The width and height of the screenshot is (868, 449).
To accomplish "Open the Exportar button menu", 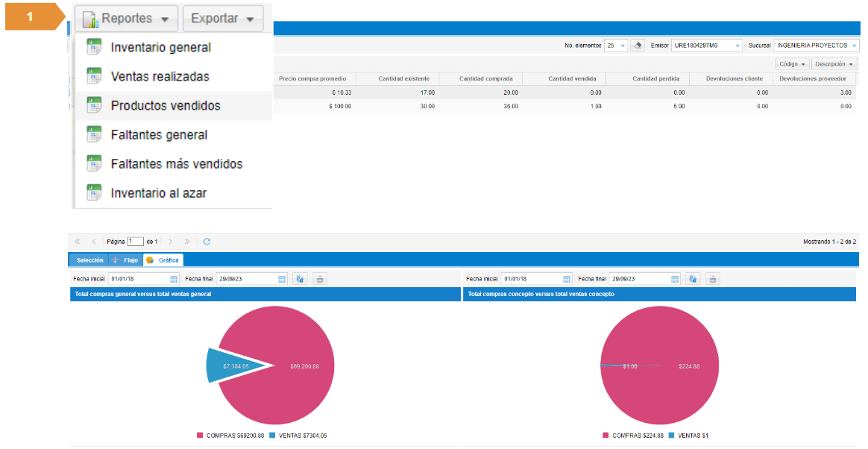I will pyautogui.click(x=222, y=19).
